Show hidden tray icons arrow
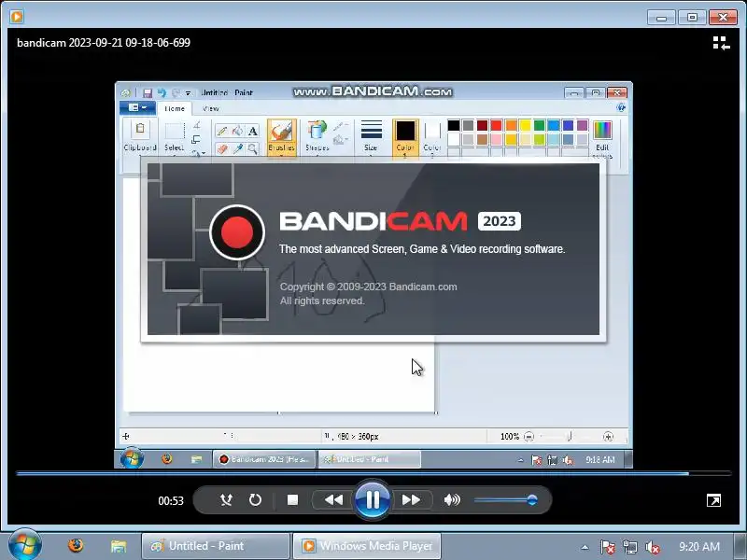Screen dimensions: 747x560 coord(585,547)
